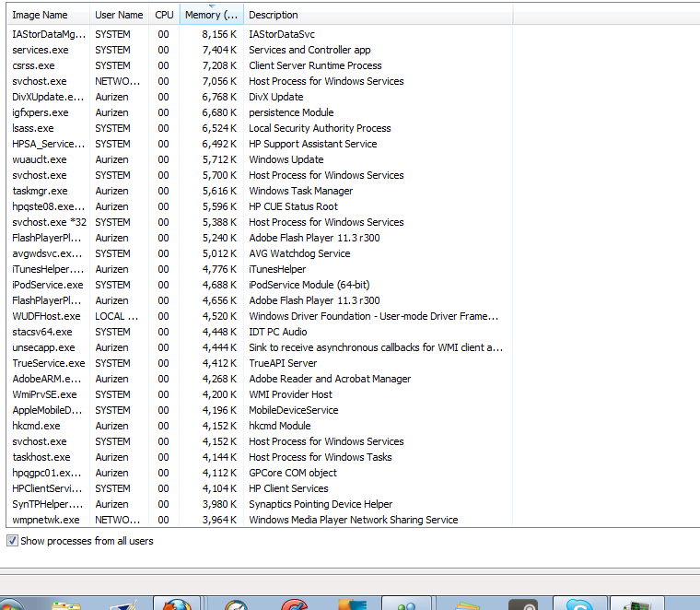Open the Windows Start orb
Viewport: 700px width, 610px height.
[x=11, y=605]
